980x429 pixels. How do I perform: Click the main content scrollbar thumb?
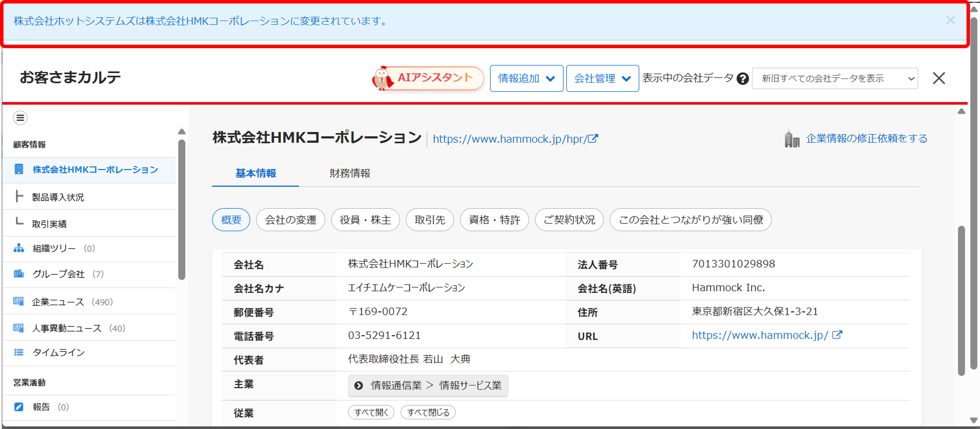(x=961, y=300)
